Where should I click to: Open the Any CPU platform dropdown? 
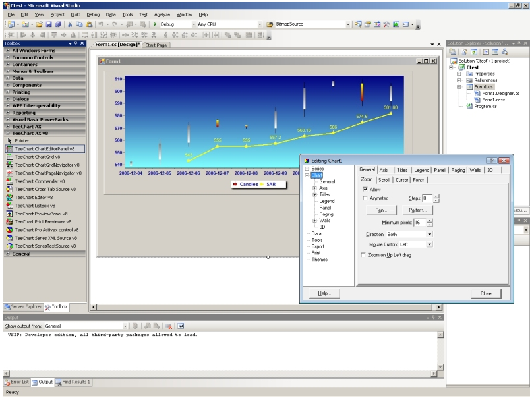[x=260, y=24]
